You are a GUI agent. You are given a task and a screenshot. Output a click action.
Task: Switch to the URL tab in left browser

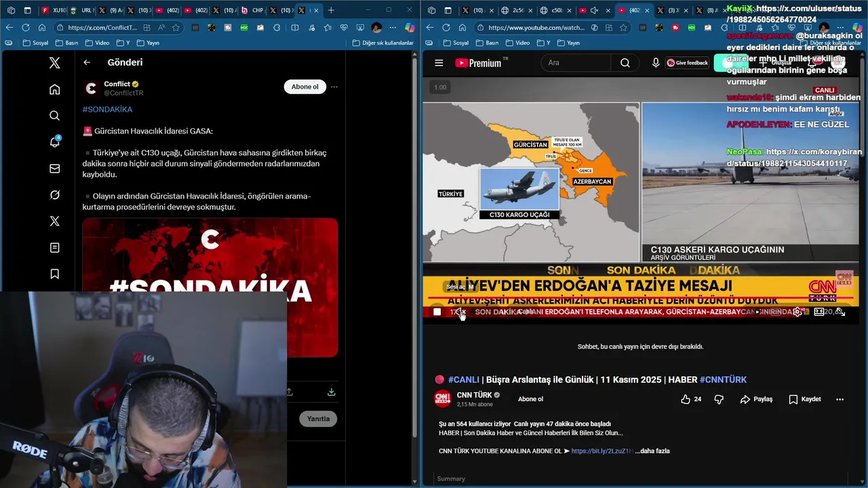click(x=81, y=10)
